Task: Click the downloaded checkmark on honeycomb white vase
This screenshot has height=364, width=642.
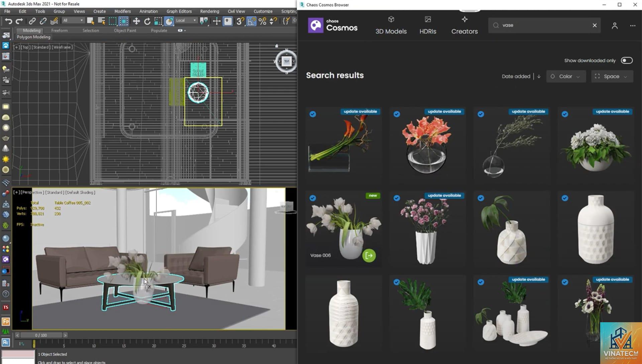Action: click(565, 198)
